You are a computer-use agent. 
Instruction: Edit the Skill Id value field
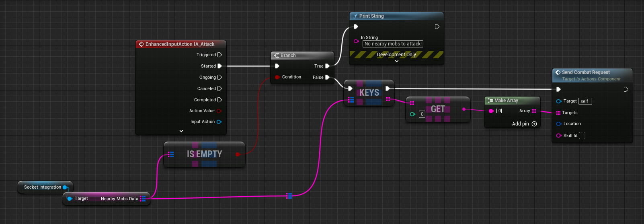click(582, 136)
